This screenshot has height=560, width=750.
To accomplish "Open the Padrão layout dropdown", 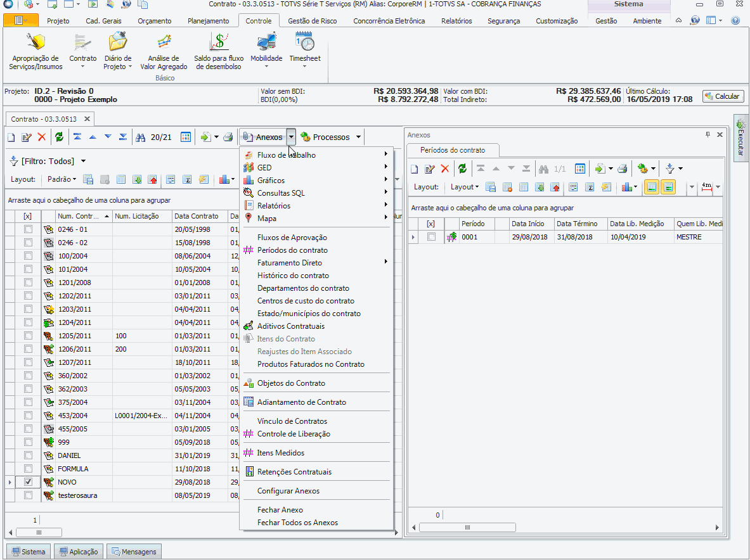I will (61, 179).
